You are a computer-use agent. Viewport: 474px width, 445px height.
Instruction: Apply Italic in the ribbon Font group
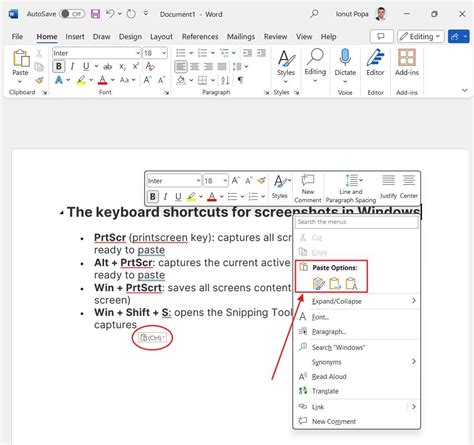click(72, 66)
